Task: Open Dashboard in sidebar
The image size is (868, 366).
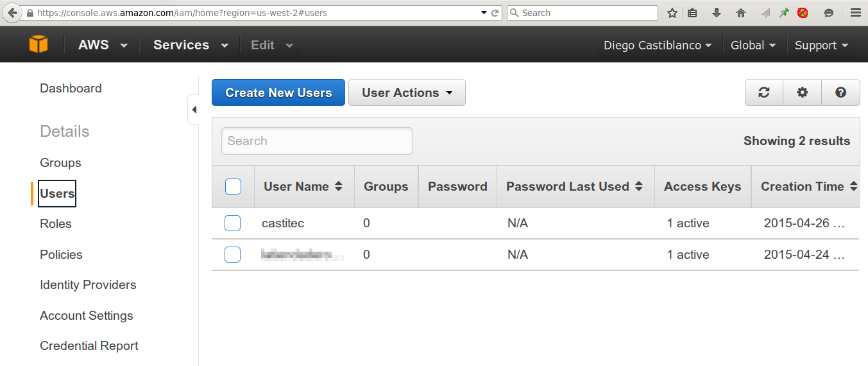Action: click(71, 88)
